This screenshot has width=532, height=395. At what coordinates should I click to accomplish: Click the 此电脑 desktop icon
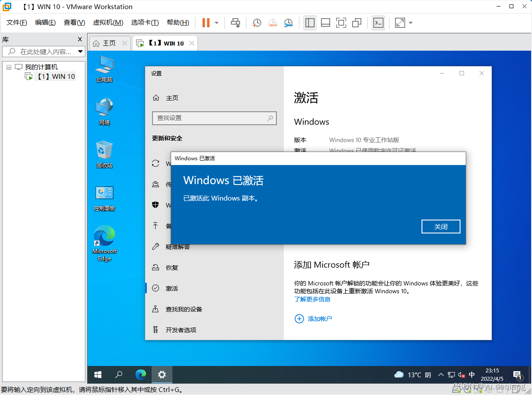(x=104, y=69)
